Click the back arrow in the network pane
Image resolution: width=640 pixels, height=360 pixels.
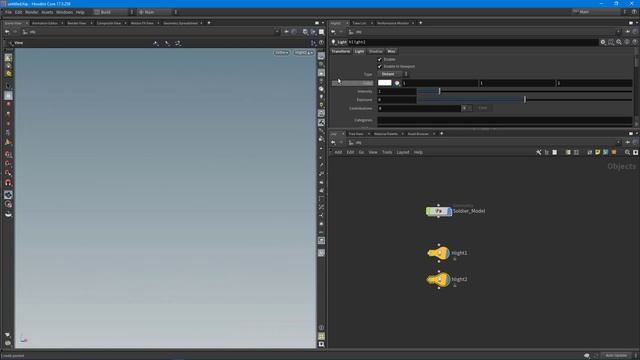click(x=333, y=142)
